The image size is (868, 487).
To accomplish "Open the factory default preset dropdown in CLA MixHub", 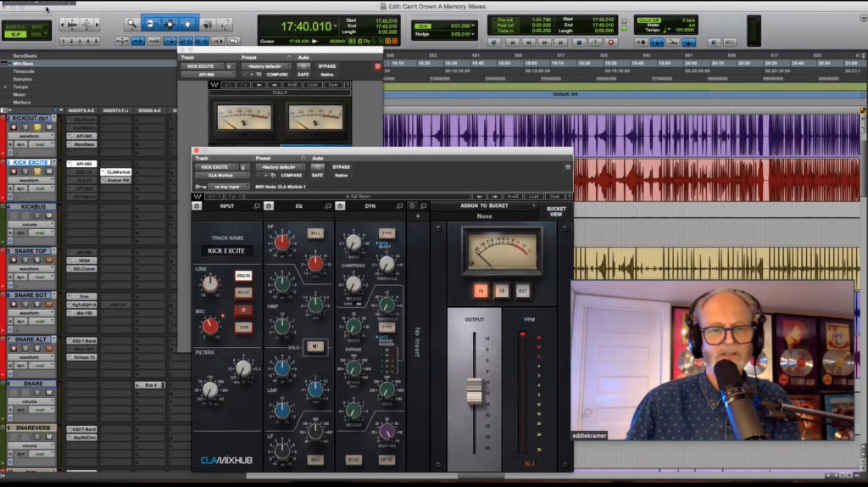I will (279, 167).
